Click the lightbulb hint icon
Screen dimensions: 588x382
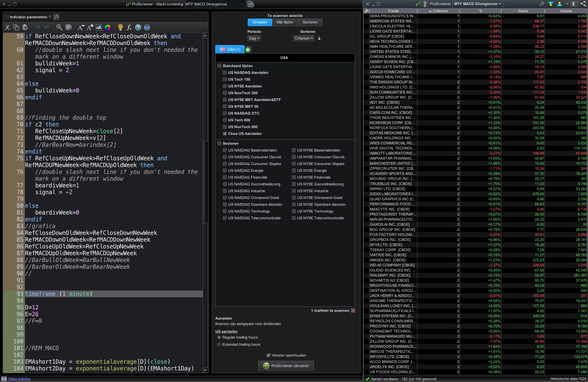click(x=120, y=27)
